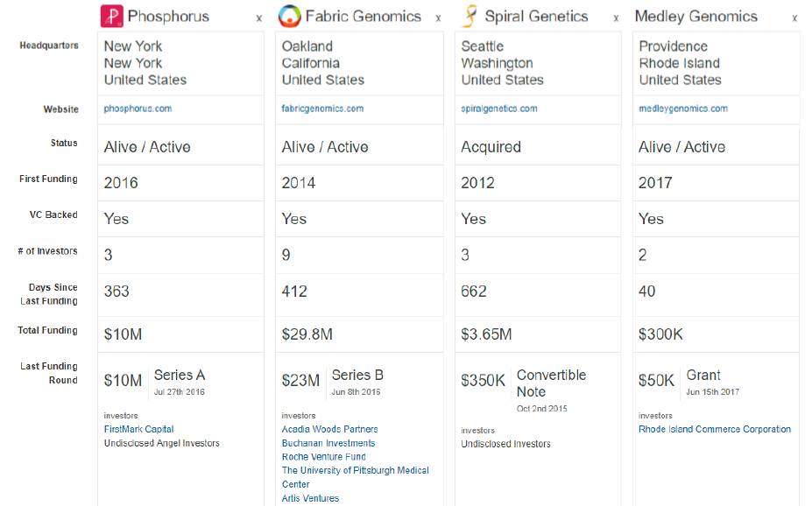Click the Medley Genomics company title
Screen dimensions: 812x506
coord(695,17)
